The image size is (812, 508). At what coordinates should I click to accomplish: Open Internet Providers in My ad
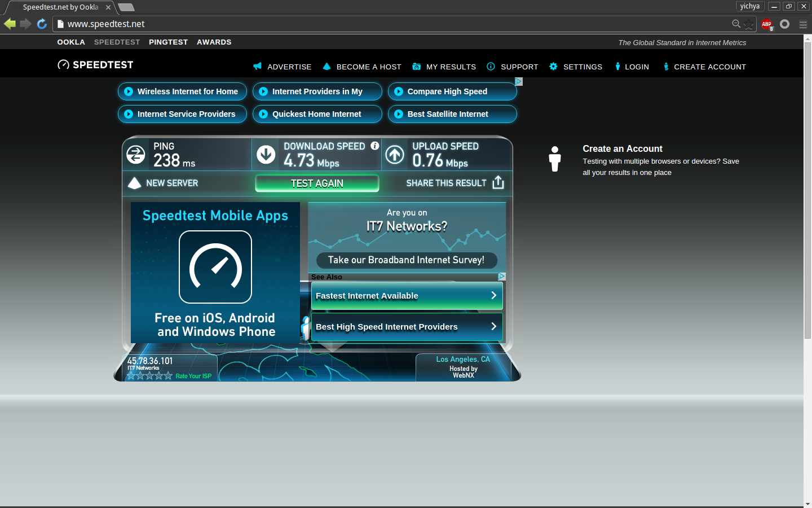coord(317,91)
